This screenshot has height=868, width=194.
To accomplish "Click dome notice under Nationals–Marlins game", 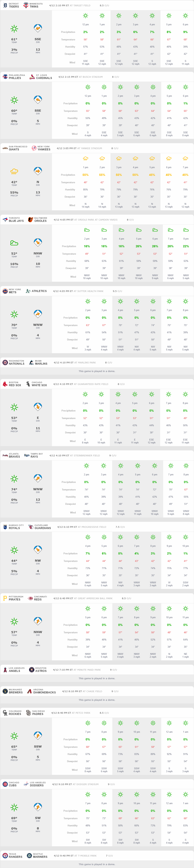I will click(x=97, y=371).
